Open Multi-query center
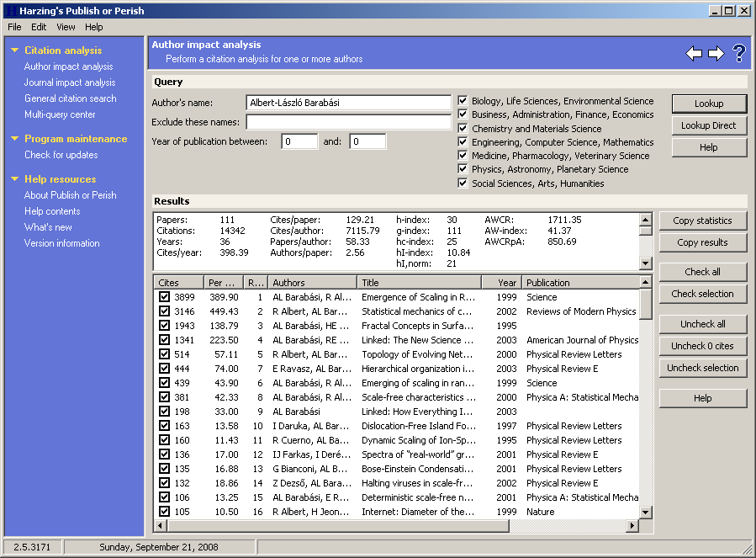 (60, 114)
